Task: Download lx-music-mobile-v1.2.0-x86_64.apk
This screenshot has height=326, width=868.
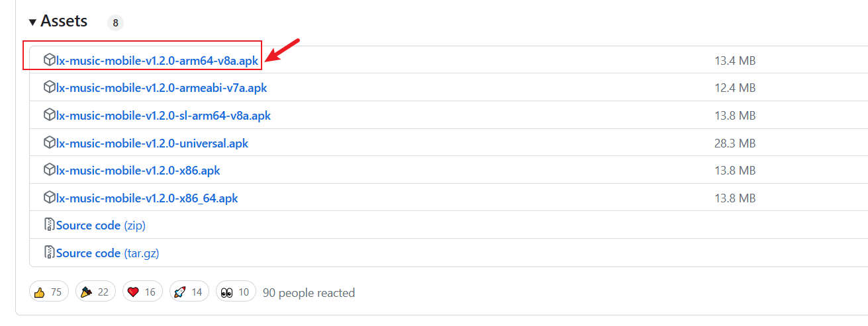Action: point(147,198)
